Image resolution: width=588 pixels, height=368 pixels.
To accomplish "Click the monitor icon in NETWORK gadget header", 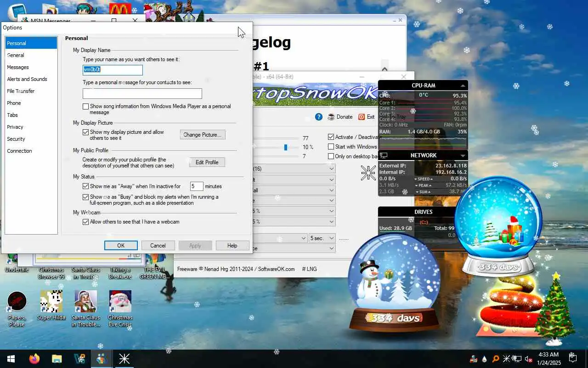I will pyautogui.click(x=384, y=155).
